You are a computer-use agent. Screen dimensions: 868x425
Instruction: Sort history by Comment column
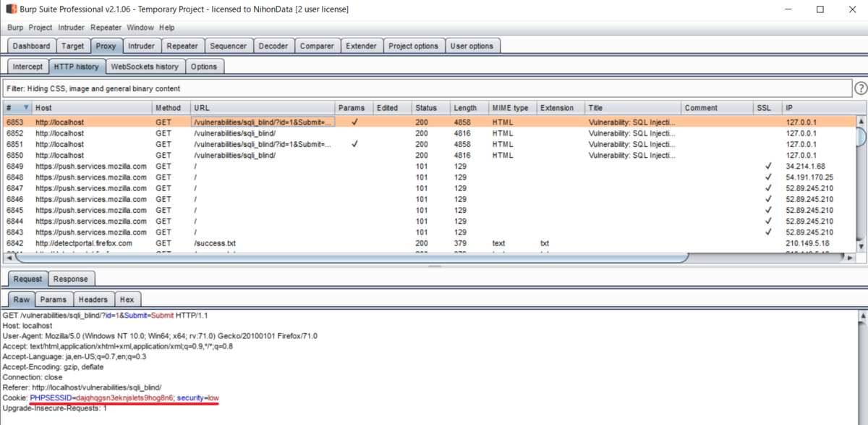point(717,108)
